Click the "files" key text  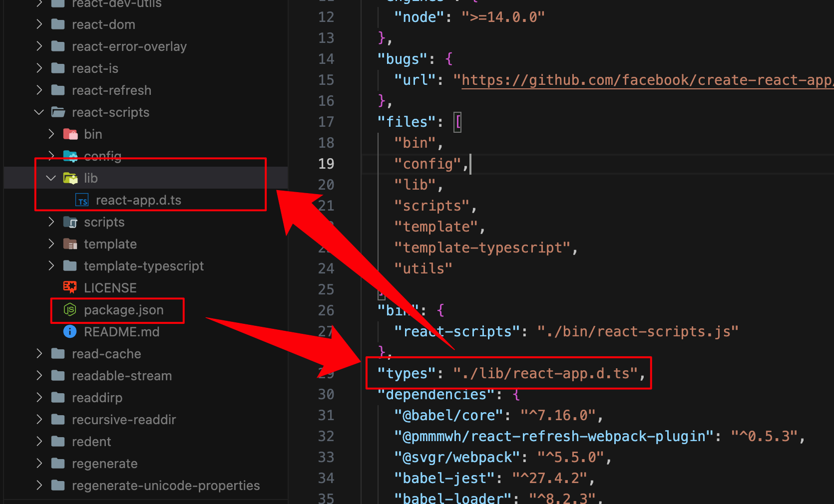[407, 122]
